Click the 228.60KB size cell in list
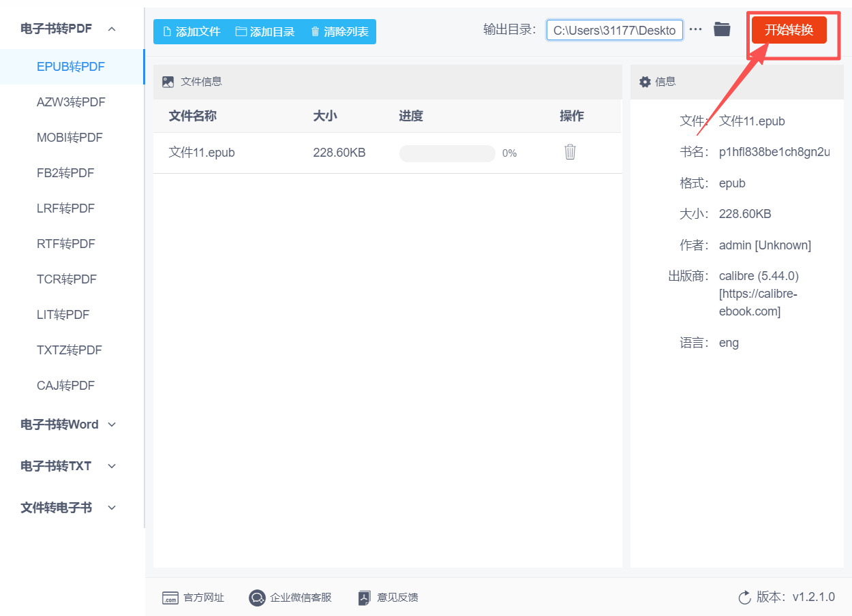The width and height of the screenshot is (852, 616). pos(339,153)
